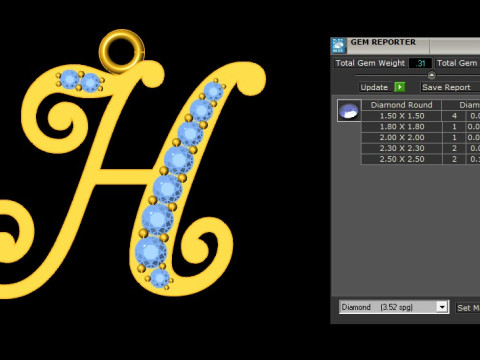Click the green Update arrow icon
The width and height of the screenshot is (480, 360).
399,87
